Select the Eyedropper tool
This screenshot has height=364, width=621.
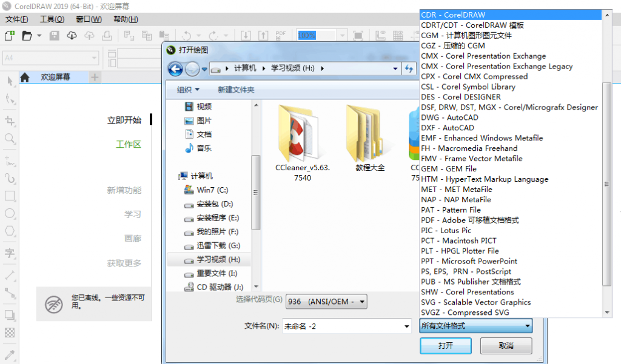(x=10, y=354)
